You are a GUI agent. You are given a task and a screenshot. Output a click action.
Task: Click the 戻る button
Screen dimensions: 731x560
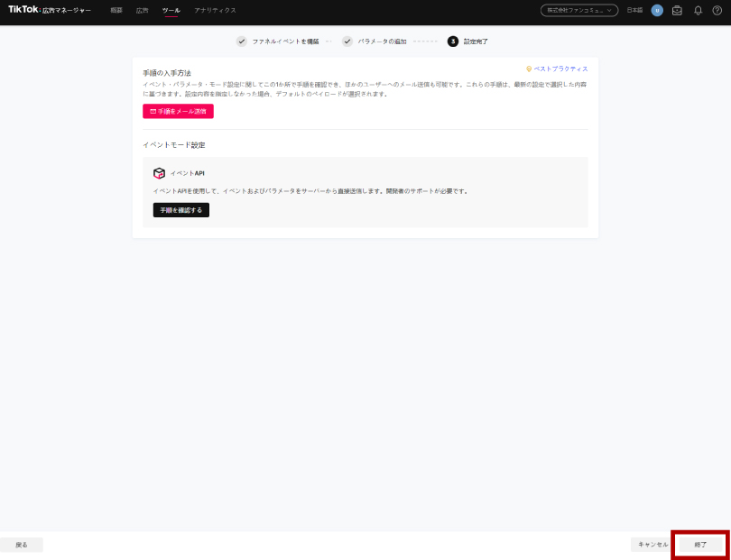22,545
